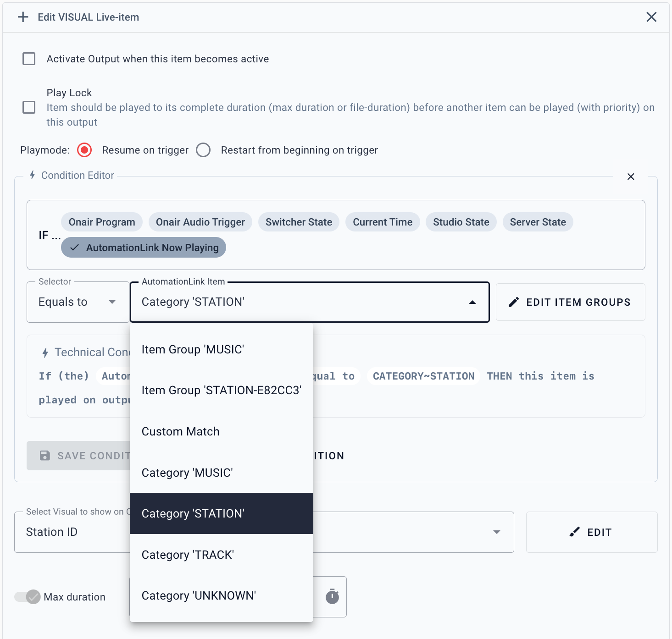The image size is (672, 639).
Task: Close the Edit VISUAL Live-item dialog
Action: (x=651, y=17)
